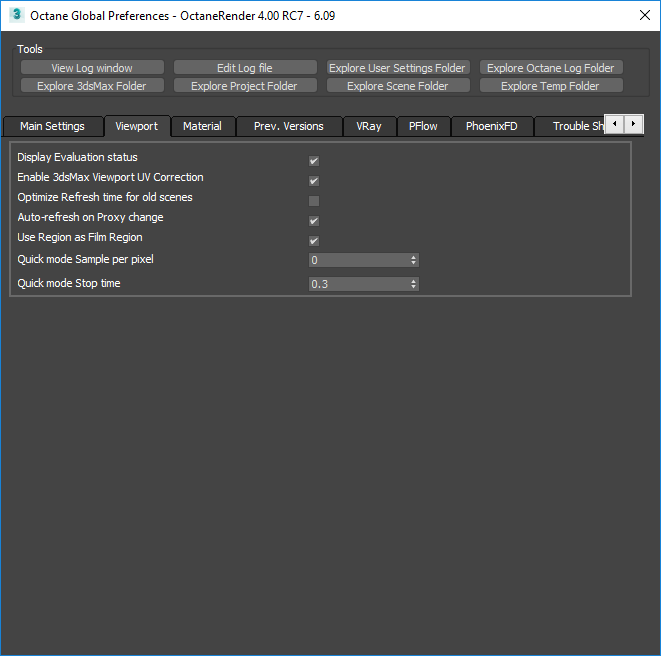661x656 pixels.
Task: Click the Tools group label
Action: (x=30, y=49)
